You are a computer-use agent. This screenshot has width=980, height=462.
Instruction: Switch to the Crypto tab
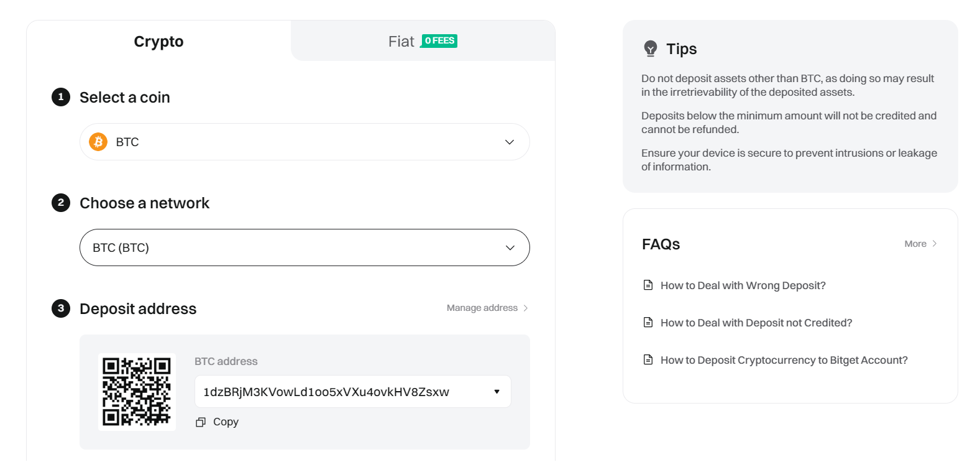pyautogui.click(x=158, y=42)
